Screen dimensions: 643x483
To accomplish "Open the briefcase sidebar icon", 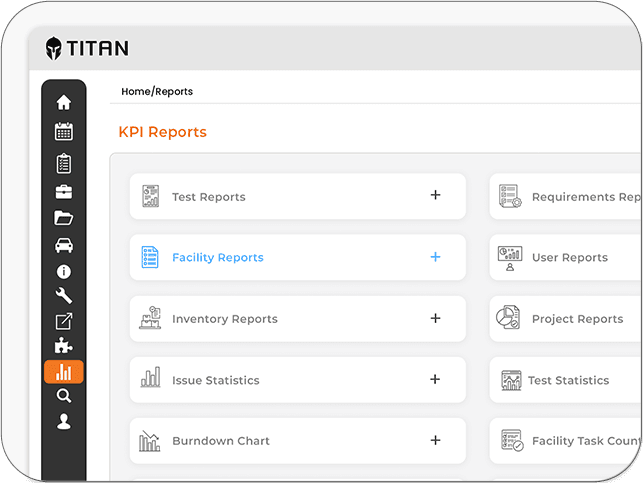I will click(64, 191).
